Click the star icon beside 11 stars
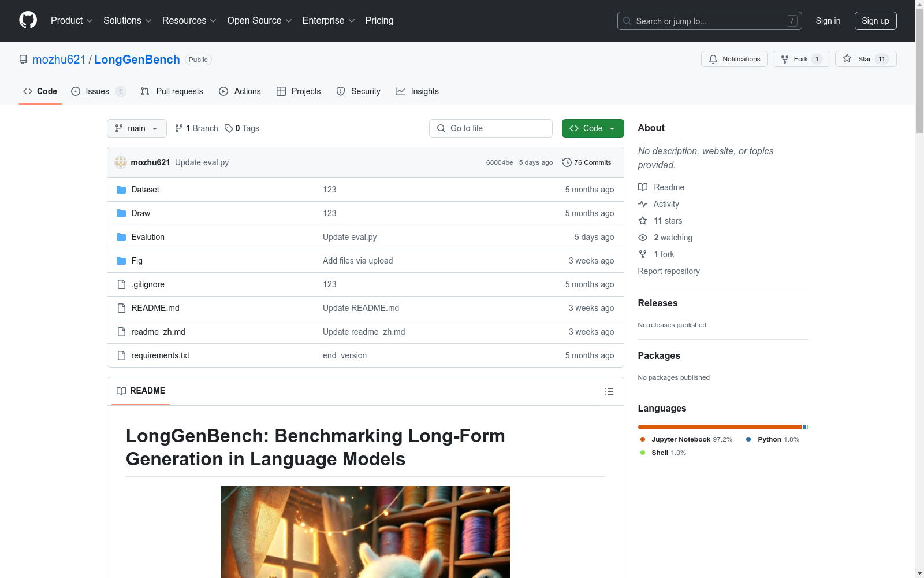Viewport: 924px width, 578px height. coord(643,221)
